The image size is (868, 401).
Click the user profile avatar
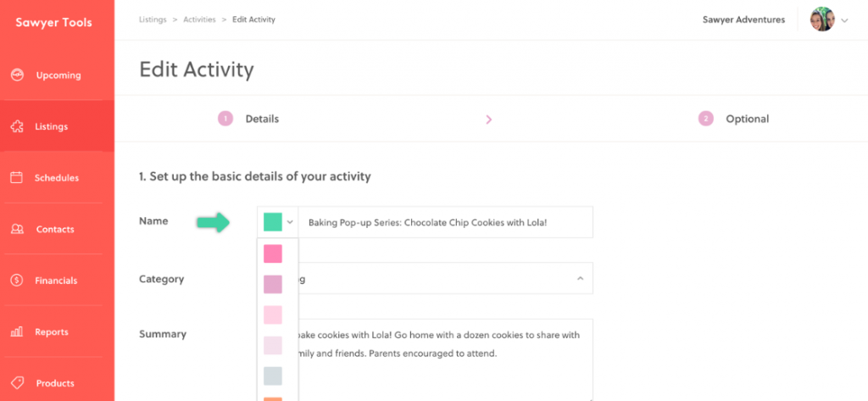[822, 19]
